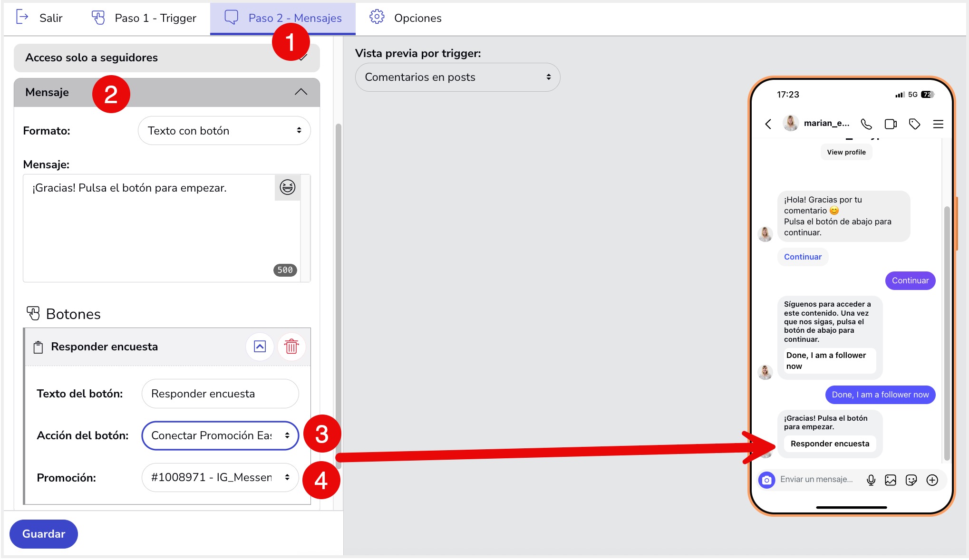Select the camera icon in the preview message bar

(766, 480)
